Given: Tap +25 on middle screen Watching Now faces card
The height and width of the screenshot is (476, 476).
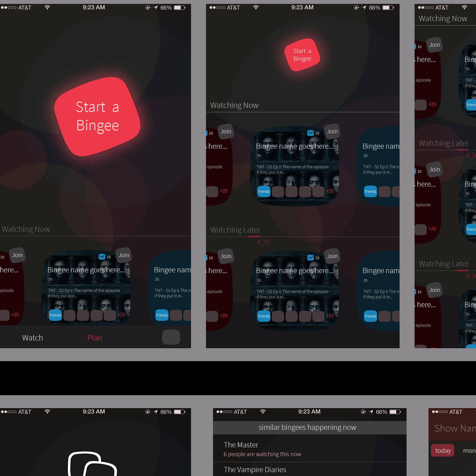Looking at the screenshot, I should tap(330, 191).
